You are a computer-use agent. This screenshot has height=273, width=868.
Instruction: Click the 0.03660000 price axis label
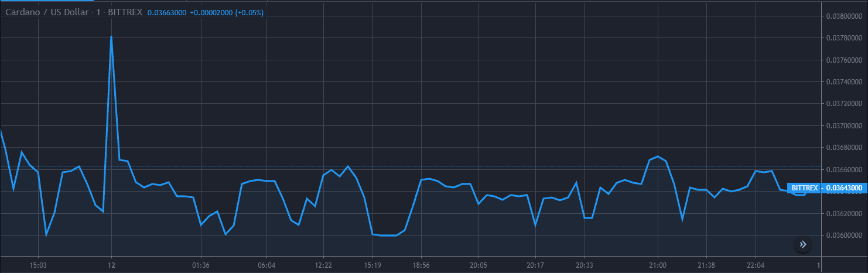tap(844, 170)
